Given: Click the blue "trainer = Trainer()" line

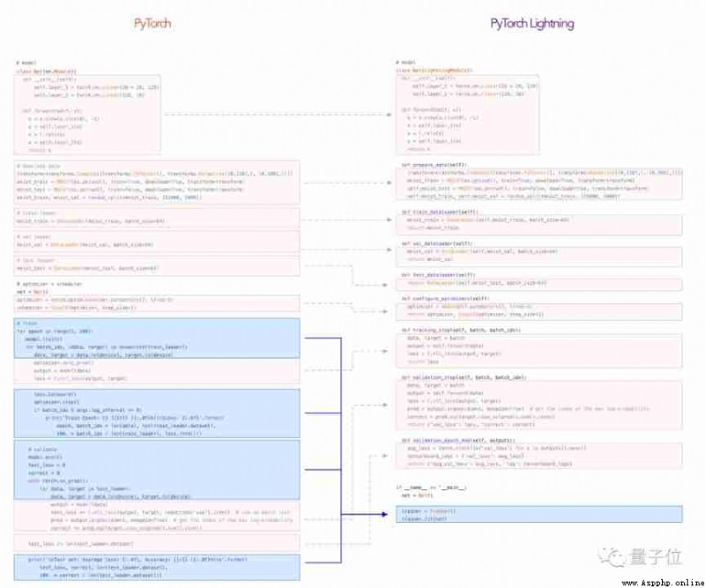Looking at the screenshot, I should (x=429, y=511).
